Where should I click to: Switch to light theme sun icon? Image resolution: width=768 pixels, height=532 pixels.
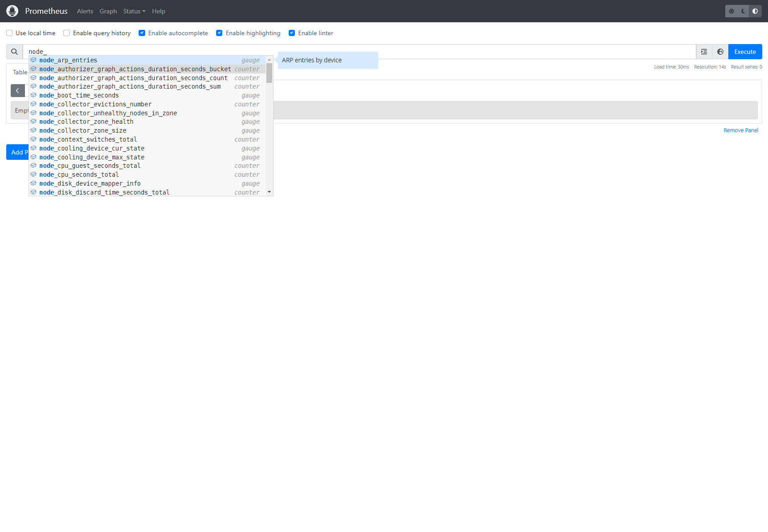[731, 11]
